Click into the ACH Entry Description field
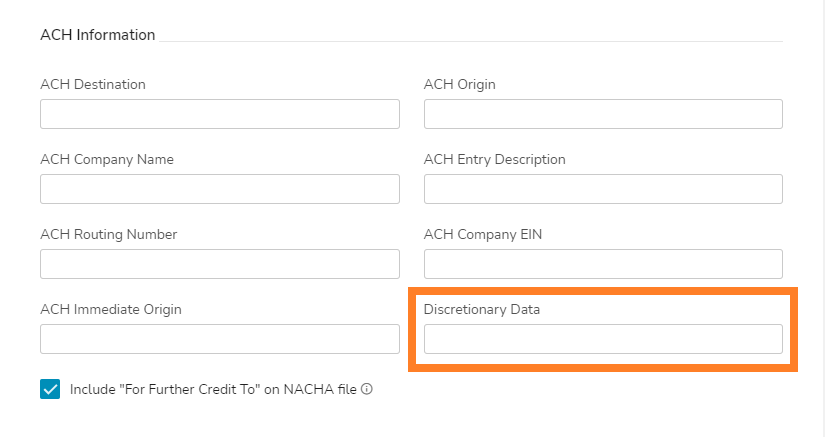The image size is (825, 437). tap(603, 189)
